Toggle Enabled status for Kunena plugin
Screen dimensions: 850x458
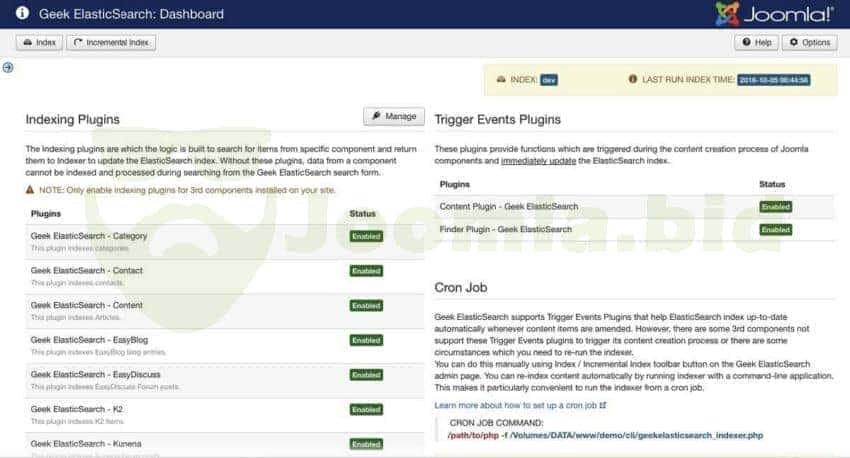pyautogui.click(x=366, y=444)
